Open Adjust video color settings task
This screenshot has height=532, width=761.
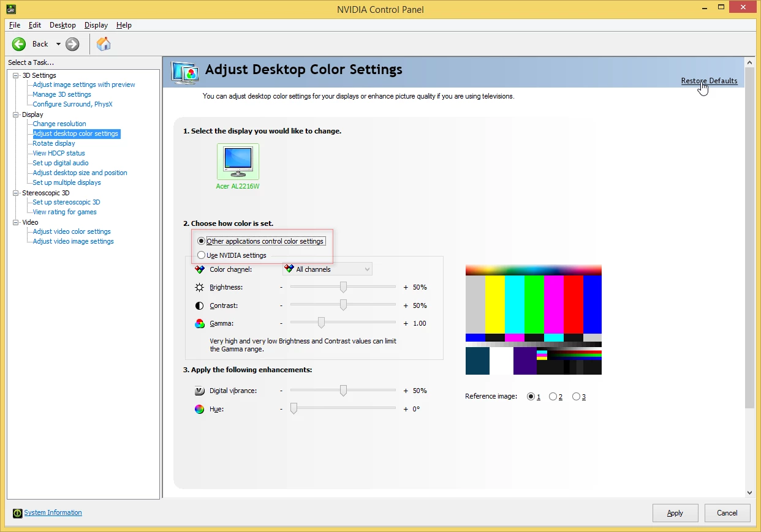tap(72, 231)
